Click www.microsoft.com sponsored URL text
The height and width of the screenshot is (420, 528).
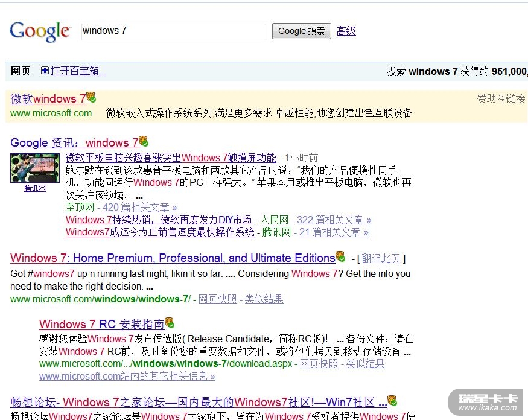click(x=51, y=113)
